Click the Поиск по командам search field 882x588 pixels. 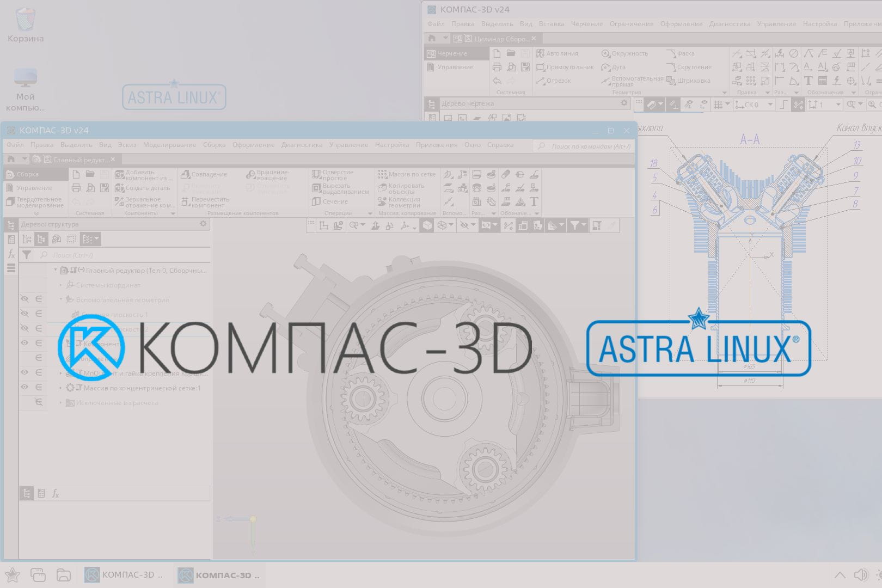tap(585, 146)
